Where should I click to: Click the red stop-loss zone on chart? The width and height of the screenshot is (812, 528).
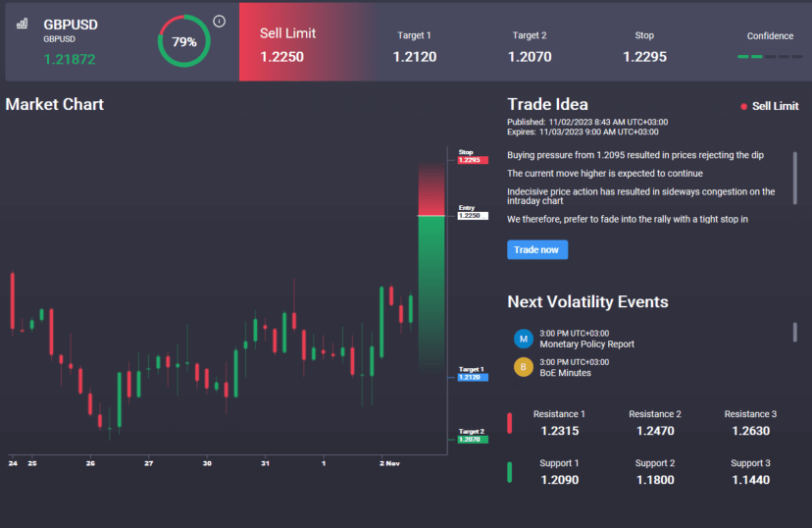431,189
